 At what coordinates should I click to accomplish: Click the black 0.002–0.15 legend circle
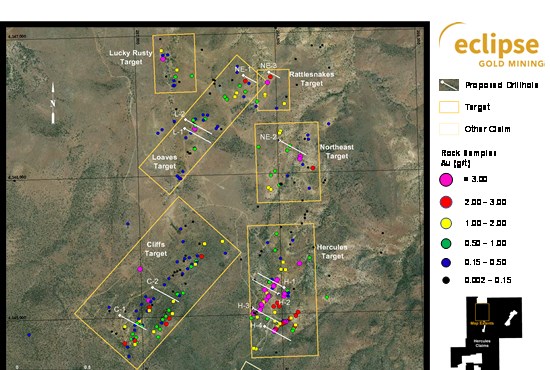click(446, 280)
